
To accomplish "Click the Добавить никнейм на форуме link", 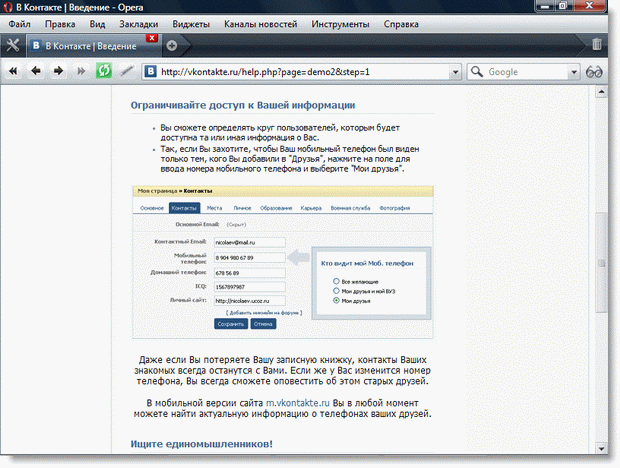I will 264,313.
